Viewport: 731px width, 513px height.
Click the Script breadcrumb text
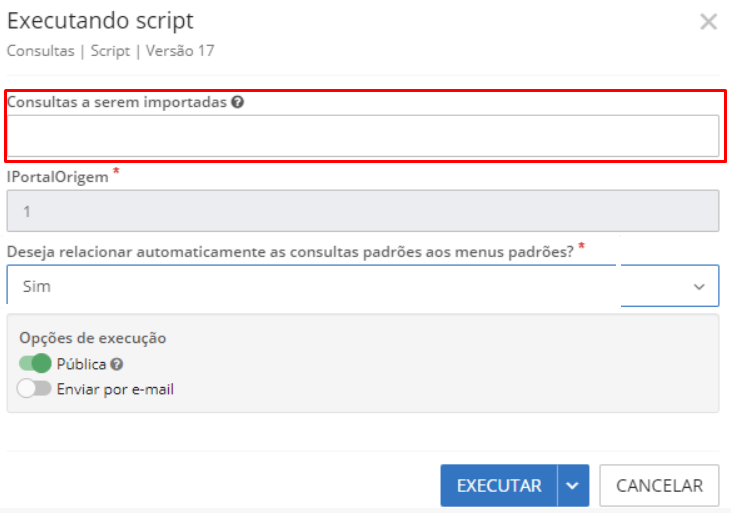click(x=110, y=50)
